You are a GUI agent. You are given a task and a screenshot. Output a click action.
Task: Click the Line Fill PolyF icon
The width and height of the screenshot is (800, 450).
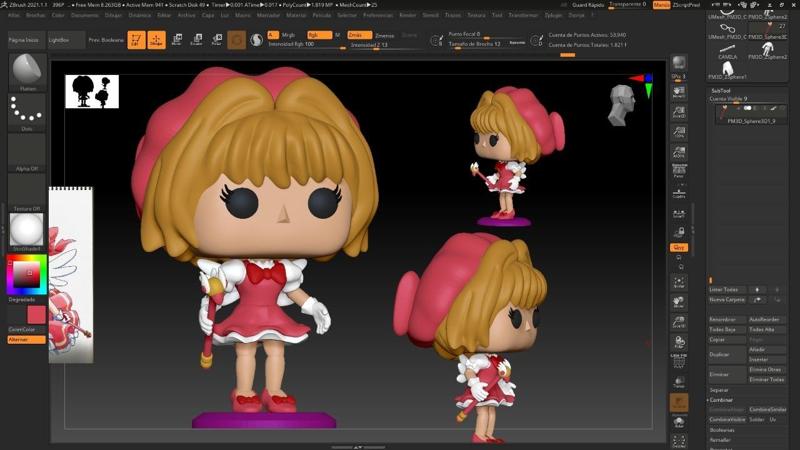point(679,361)
